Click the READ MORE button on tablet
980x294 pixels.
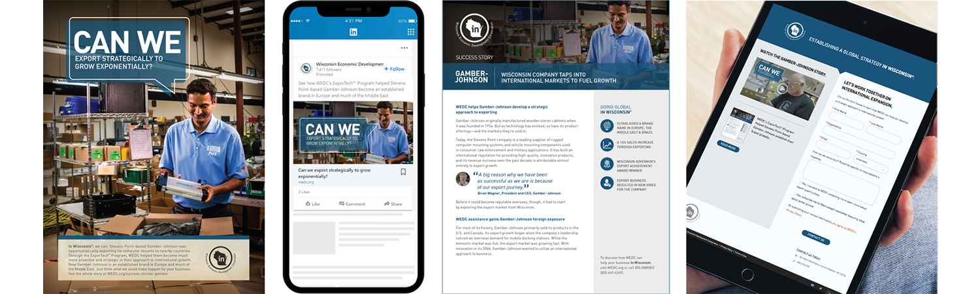[728, 146]
